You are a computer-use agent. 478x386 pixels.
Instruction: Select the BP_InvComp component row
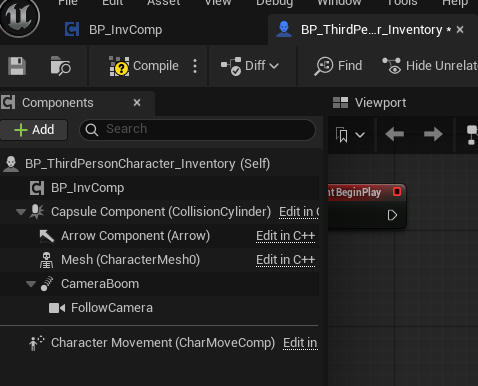click(x=159, y=188)
